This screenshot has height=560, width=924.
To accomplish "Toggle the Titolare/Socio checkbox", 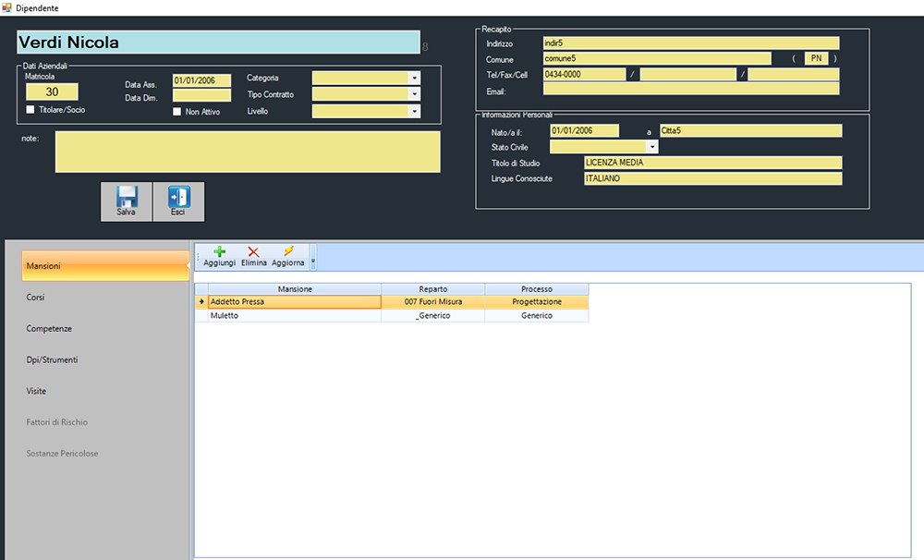I will click(x=30, y=110).
